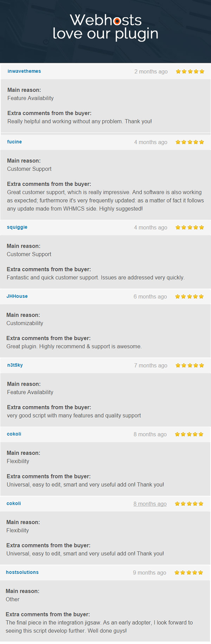
Task: Click the n3t5ky username
Action: click(x=15, y=365)
